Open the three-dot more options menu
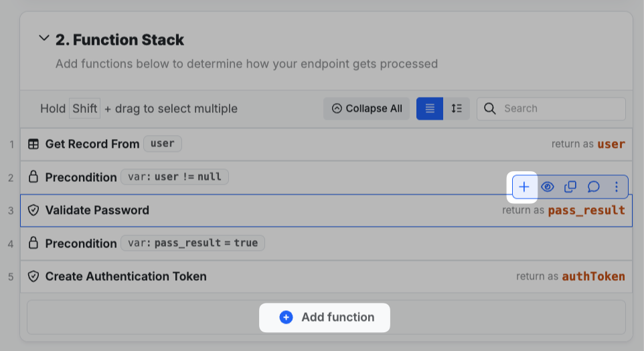 click(617, 187)
